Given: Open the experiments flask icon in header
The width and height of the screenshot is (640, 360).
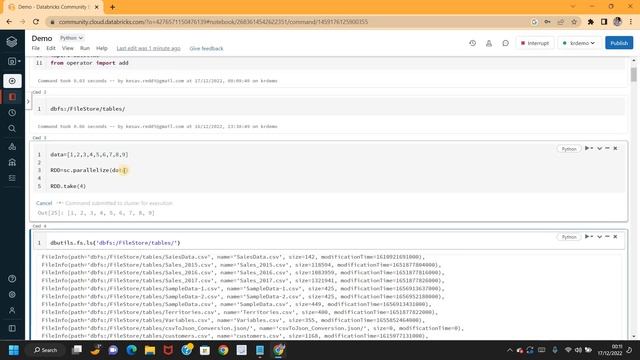Looking at the screenshot, I should [x=489, y=43].
